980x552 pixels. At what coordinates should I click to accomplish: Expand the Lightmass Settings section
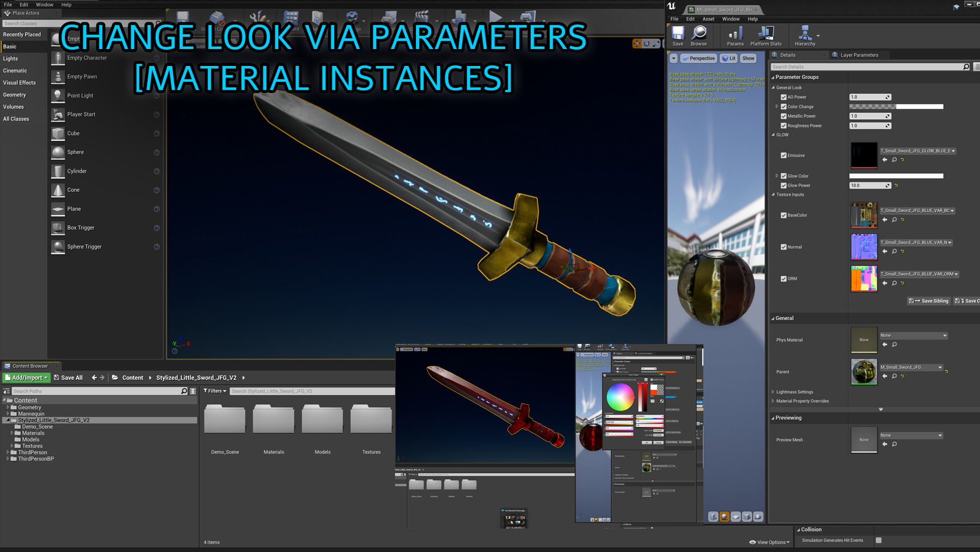pos(794,391)
